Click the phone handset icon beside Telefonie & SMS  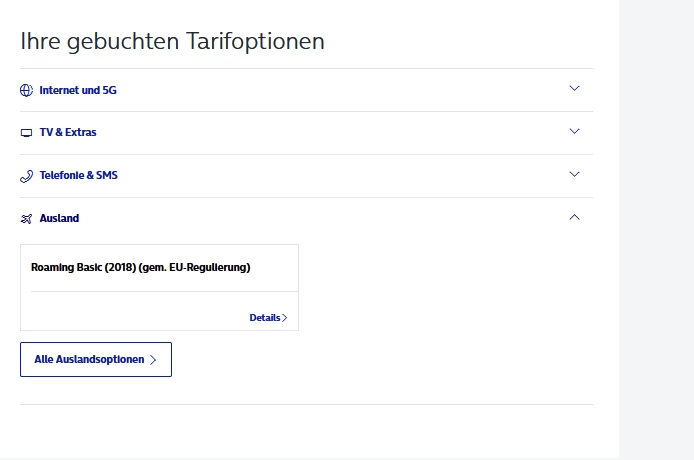(x=27, y=176)
